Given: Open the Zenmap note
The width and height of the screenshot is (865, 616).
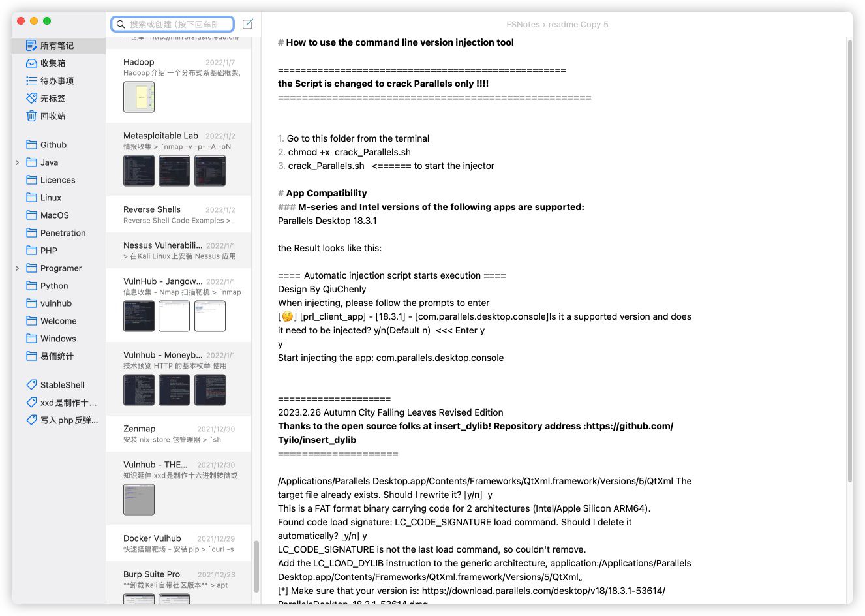Looking at the screenshot, I should [179, 434].
